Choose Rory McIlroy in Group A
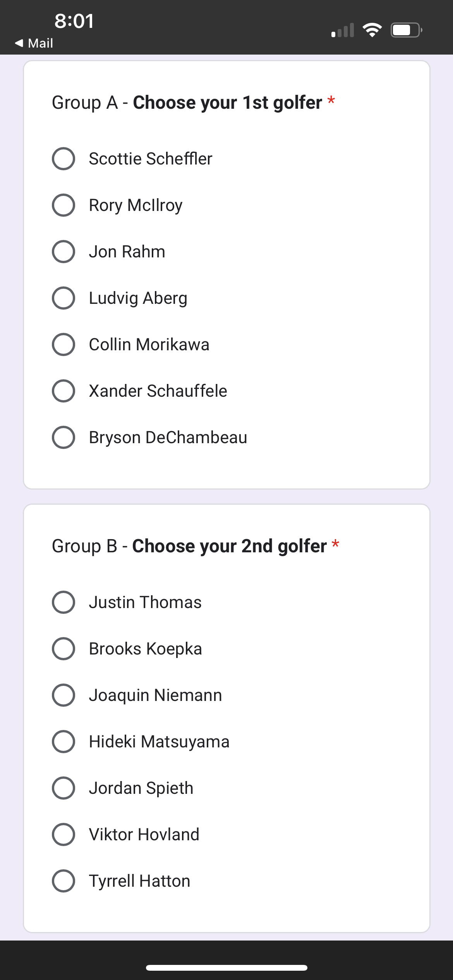 coord(63,205)
